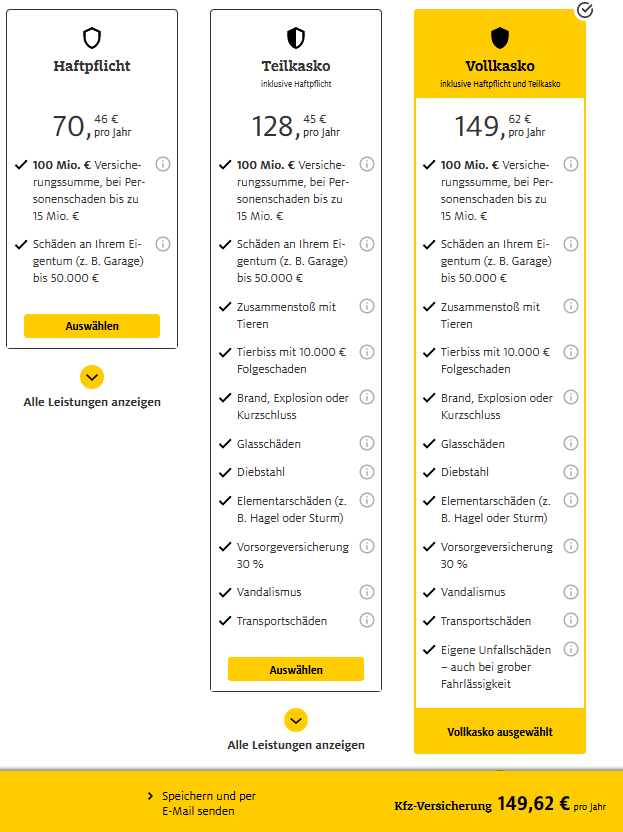Click info icon for Elementarschäden in Vollkasko
Screen dimensions: 623x832
pyautogui.click(x=571, y=501)
